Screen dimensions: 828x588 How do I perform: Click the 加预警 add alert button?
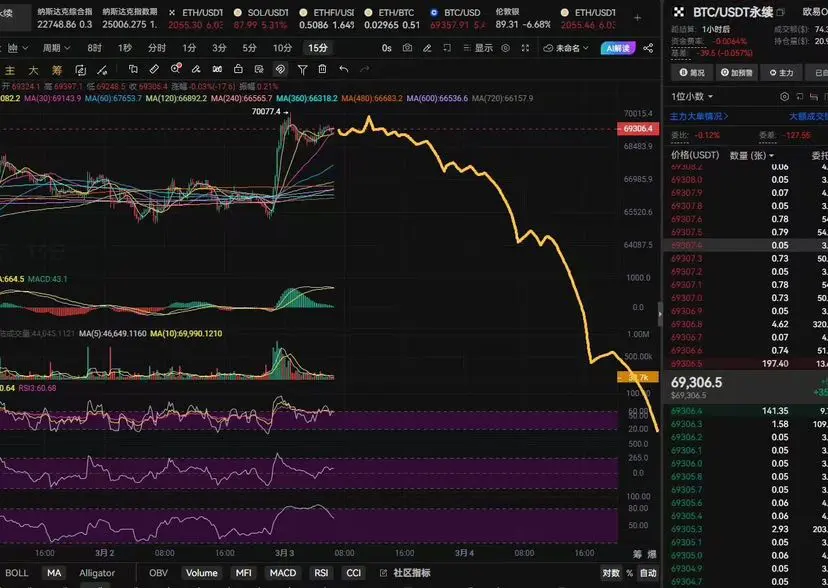point(737,73)
